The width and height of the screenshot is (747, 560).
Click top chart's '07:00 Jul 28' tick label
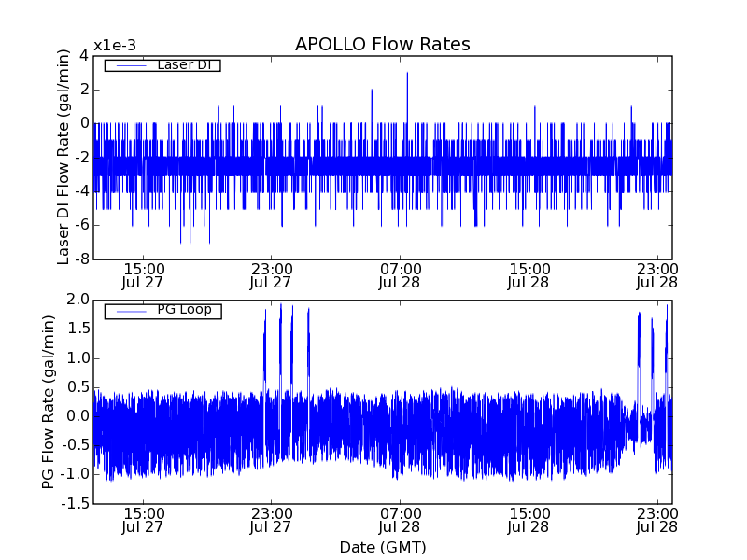pos(400,275)
